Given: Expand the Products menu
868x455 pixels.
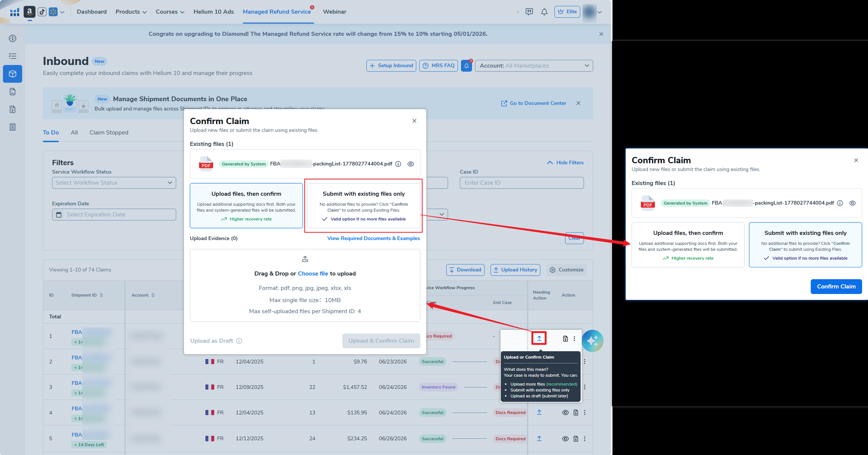Looking at the screenshot, I should tap(131, 12).
